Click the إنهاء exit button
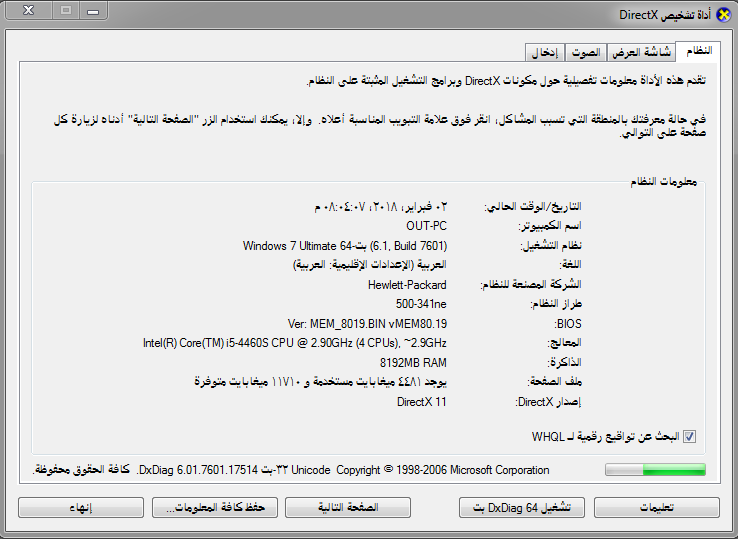This screenshot has height=539, width=738. point(81,507)
